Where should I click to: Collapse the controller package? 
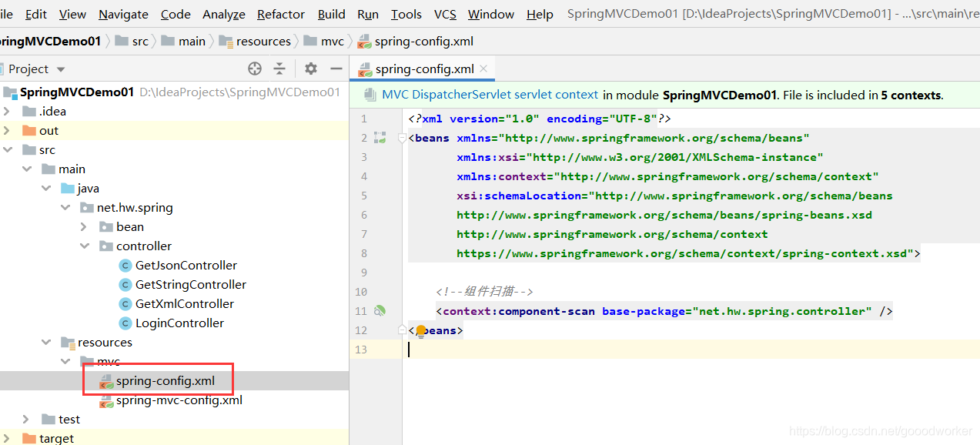84,246
